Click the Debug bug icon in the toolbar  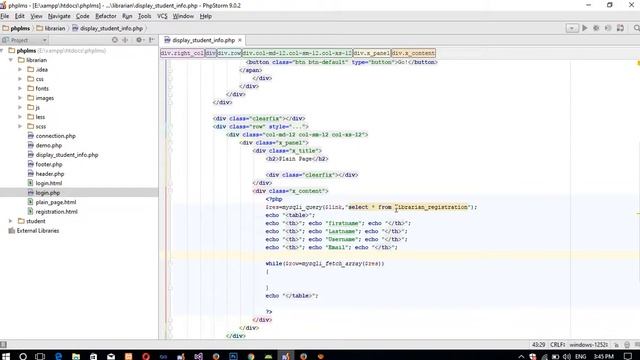click(596, 28)
